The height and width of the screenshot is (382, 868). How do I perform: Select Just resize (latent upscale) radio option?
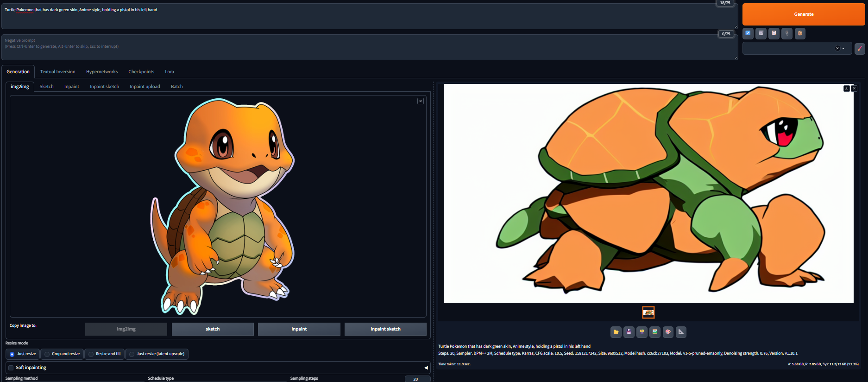pos(157,354)
